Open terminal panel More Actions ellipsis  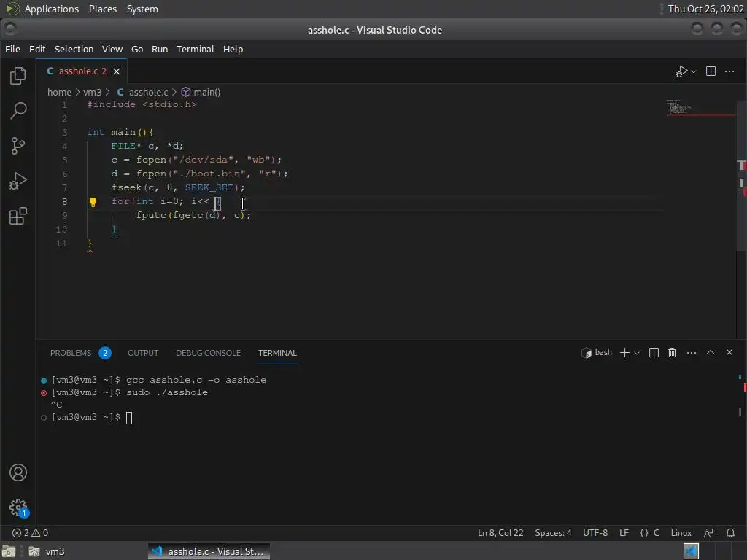click(692, 352)
